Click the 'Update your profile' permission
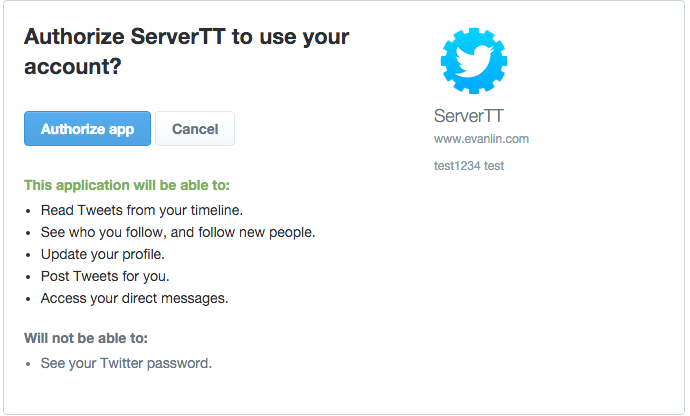Image resolution: width=690 pixels, height=416 pixels. (103, 254)
